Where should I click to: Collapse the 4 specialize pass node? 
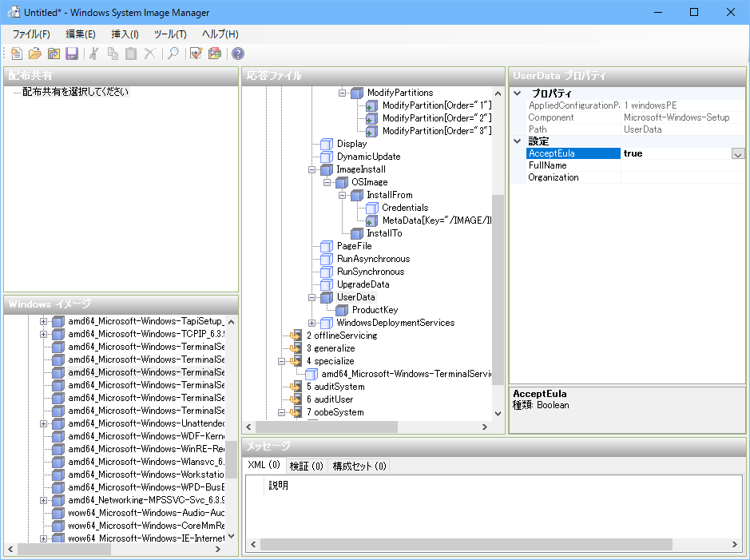click(281, 361)
